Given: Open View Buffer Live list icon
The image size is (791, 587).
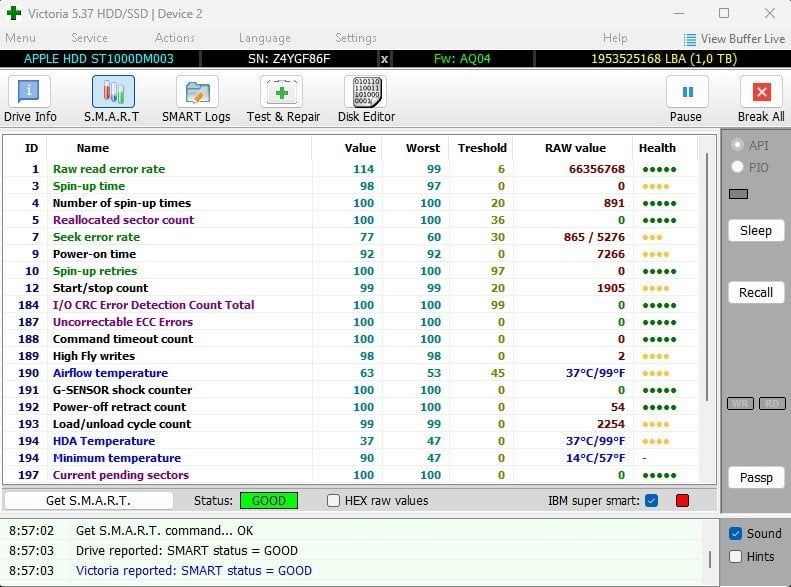Looking at the screenshot, I should tap(689, 39).
